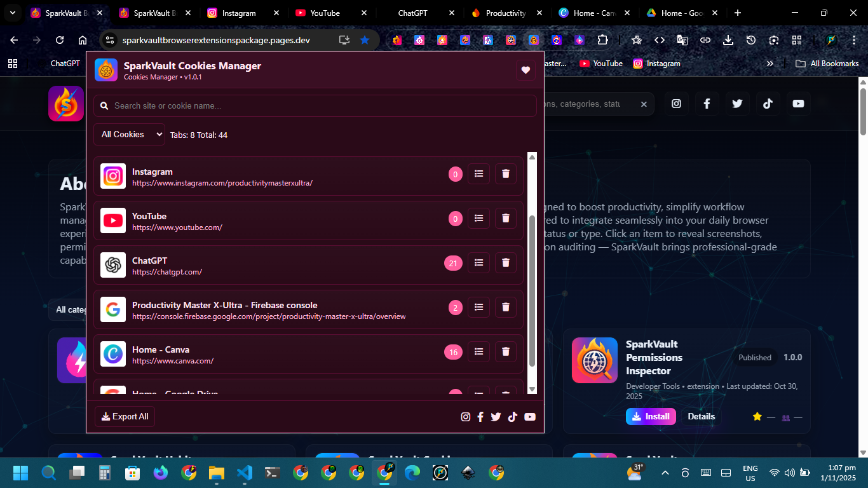Show cookie list for YouTube row

[478, 218]
